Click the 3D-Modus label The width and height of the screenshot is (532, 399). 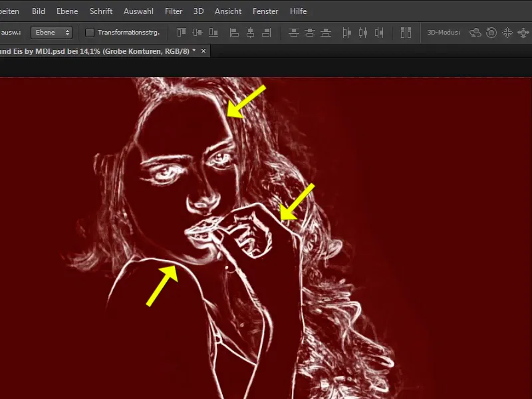444,33
